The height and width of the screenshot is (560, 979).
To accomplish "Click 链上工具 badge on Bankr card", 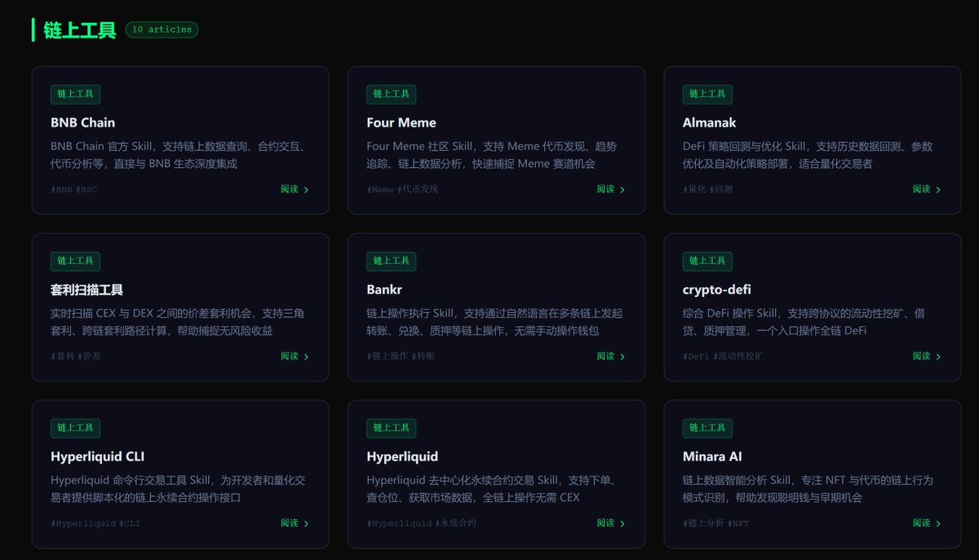I will pos(391,261).
